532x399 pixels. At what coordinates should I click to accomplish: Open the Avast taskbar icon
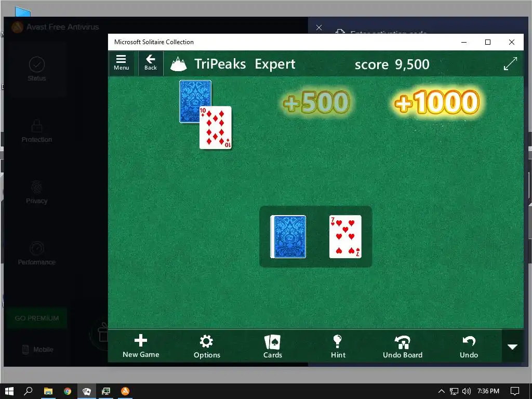tap(125, 391)
